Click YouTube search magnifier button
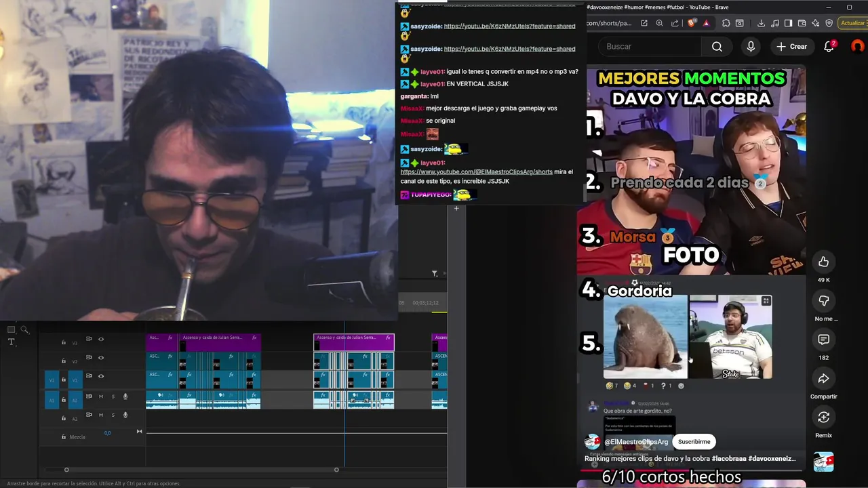Viewport: 868px width, 488px height. click(x=717, y=47)
